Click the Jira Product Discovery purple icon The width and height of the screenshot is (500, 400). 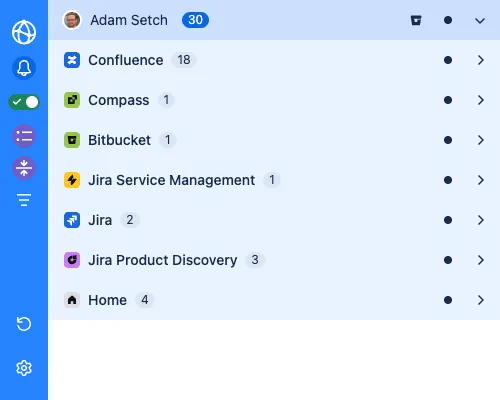(72, 260)
